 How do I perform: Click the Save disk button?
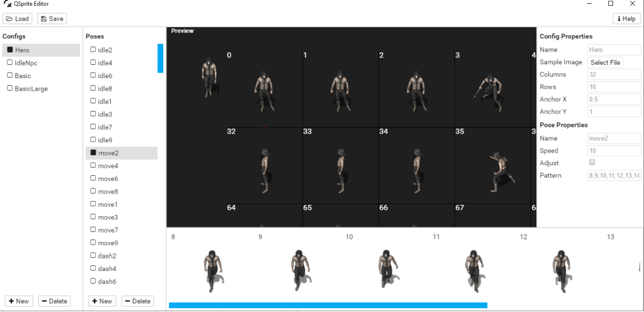[52, 19]
